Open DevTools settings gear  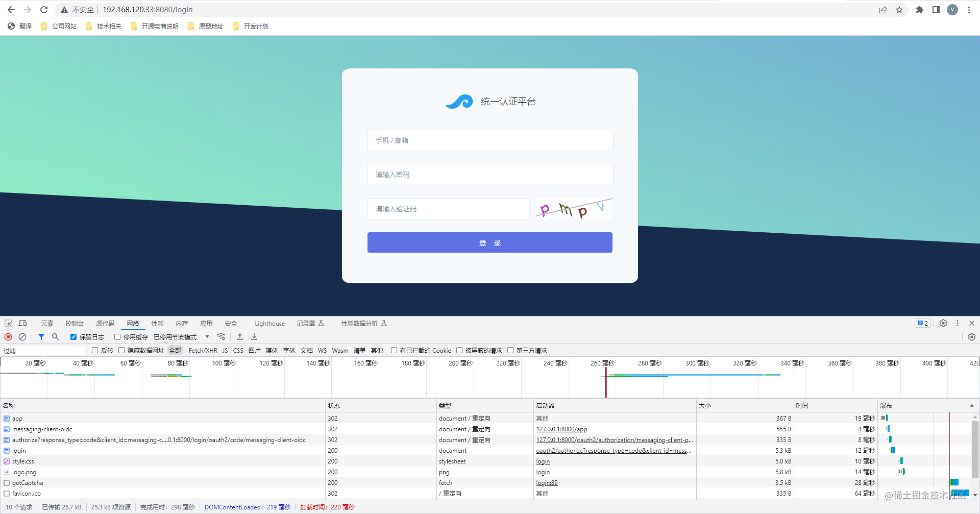click(x=943, y=323)
